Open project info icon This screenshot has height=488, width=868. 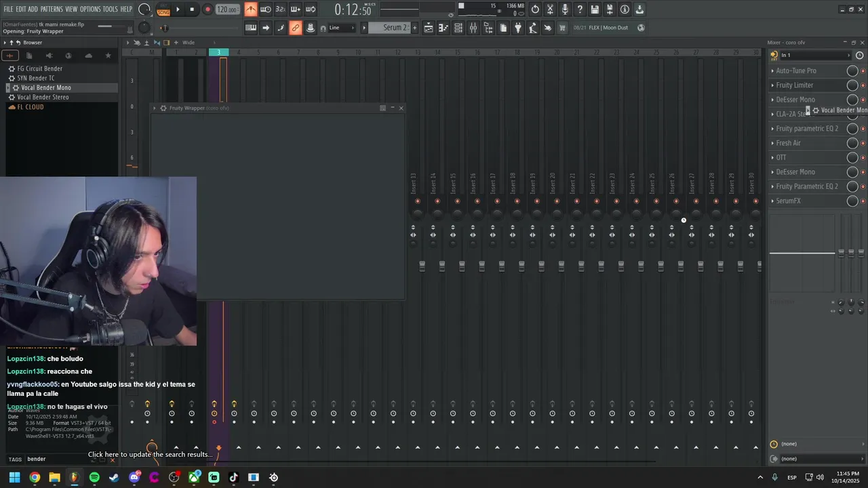pyautogui.click(x=625, y=9)
